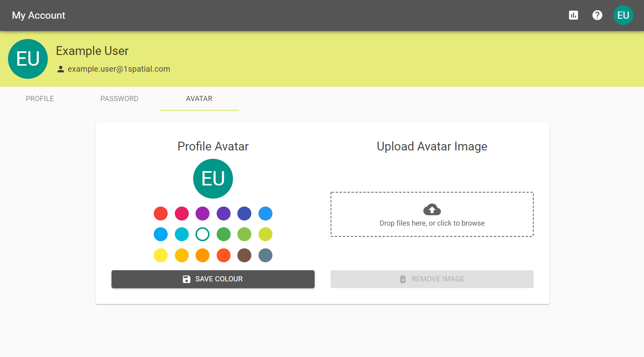644x357 pixels.
Task: Switch to the Profile tab
Action: (40, 99)
